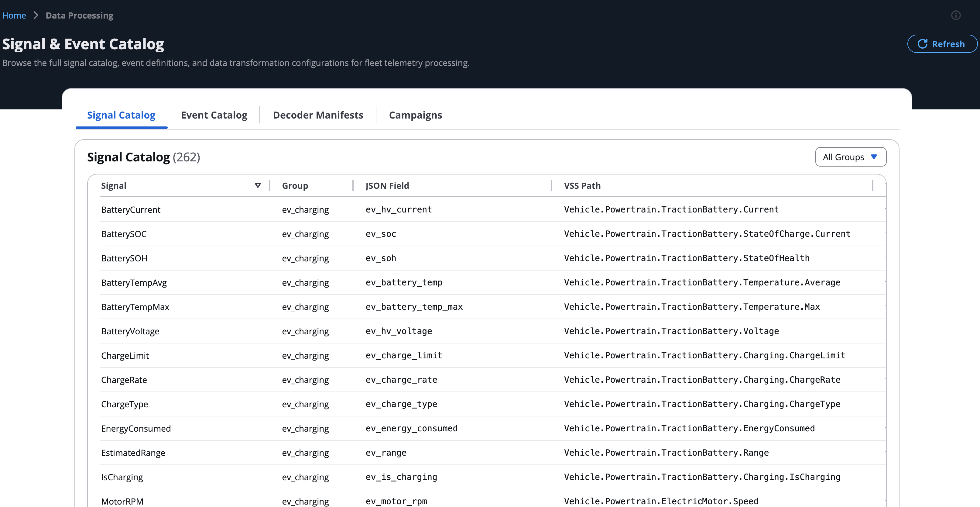Click the TractionBattery.Range VSS path
The image size is (980, 507).
(x=666, y=453)
